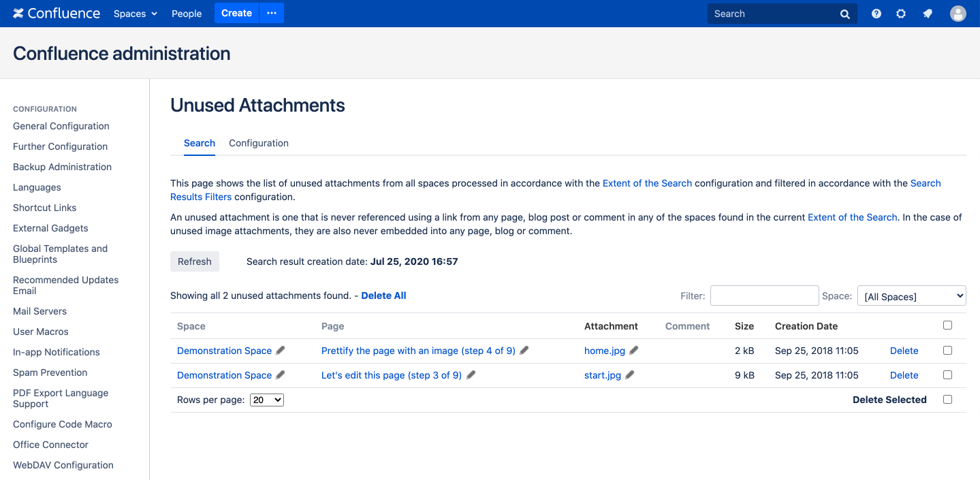
Task: Follow first Extent of the Search link
Action: coord(647,183)
